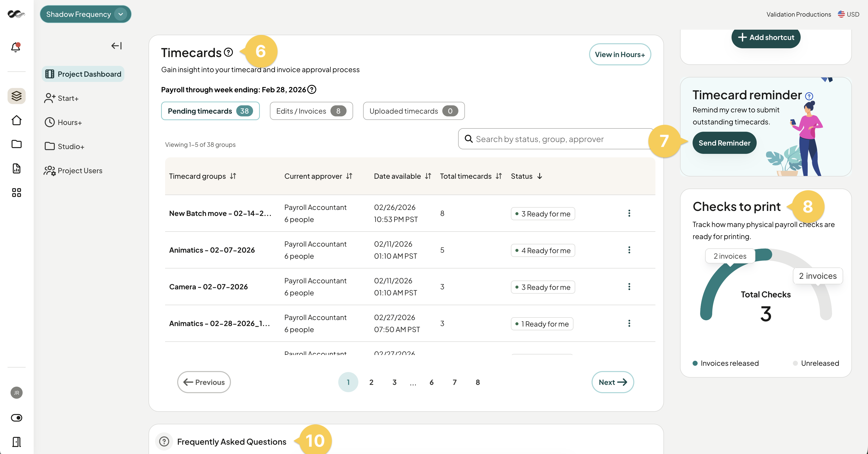The height and width of the screenshot is (454, 868).
Task: Select the Edits / Invoices tab
Action: [311, 111]
